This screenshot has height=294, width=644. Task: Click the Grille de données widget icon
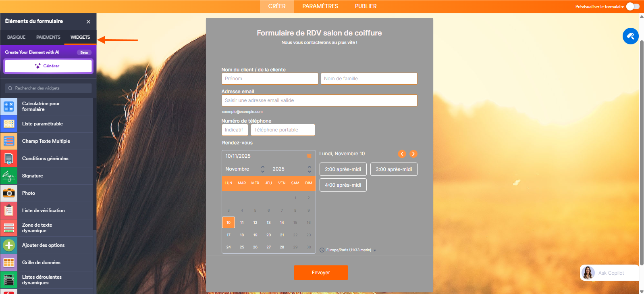[x=9, y=263]
